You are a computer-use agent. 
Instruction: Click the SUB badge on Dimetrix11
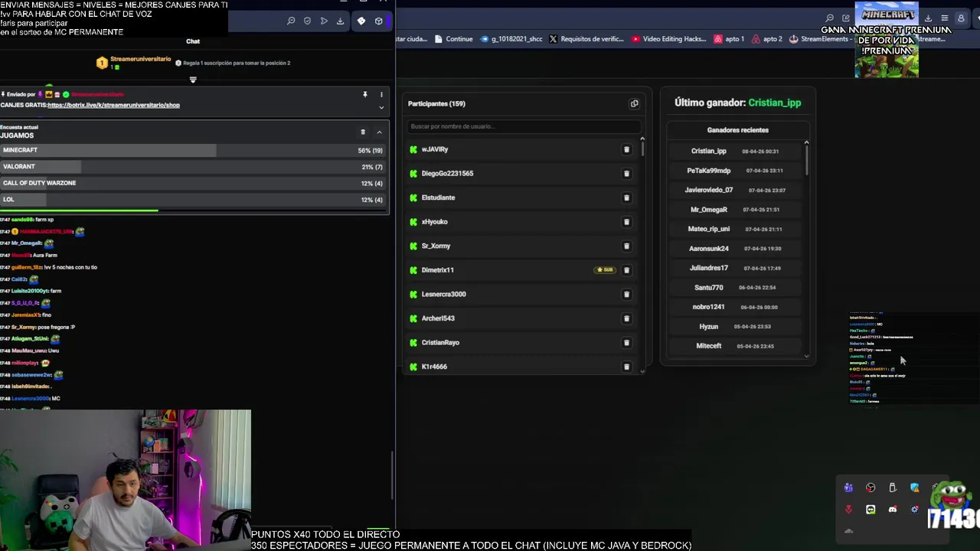click(605, 270)
